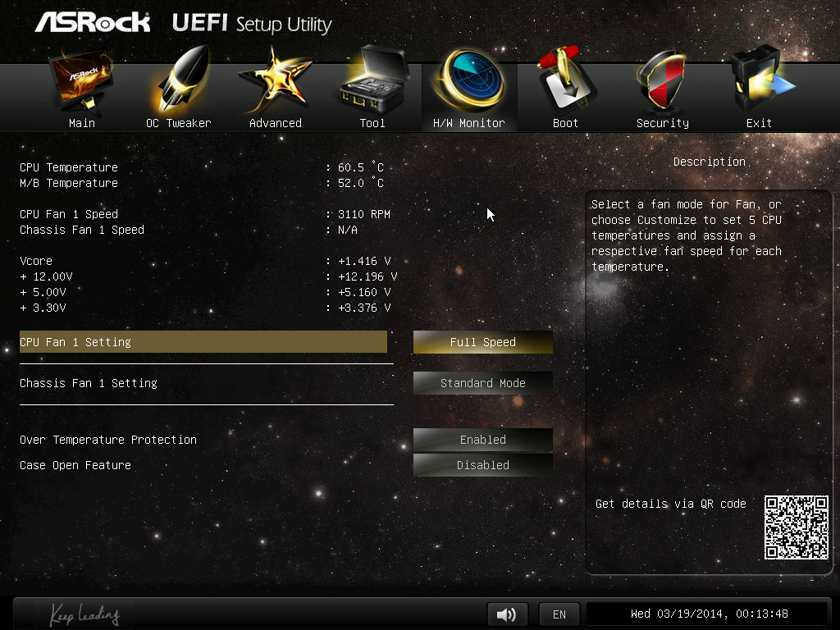Select the Chassis Fan 1 Setting row
This screenshot has height=630, width=840.
(203, 383)
